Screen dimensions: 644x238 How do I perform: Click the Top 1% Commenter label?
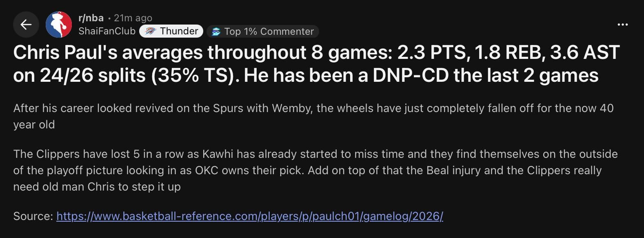coord(269,31)
